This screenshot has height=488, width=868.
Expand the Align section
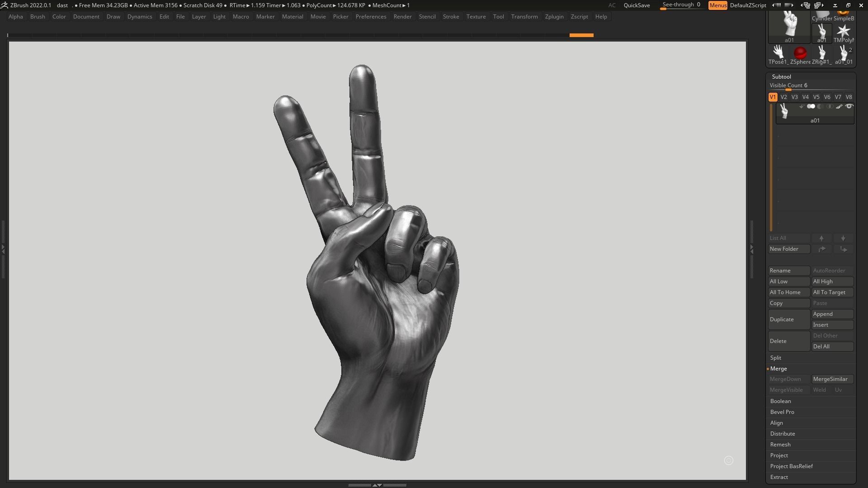[776, 423]
